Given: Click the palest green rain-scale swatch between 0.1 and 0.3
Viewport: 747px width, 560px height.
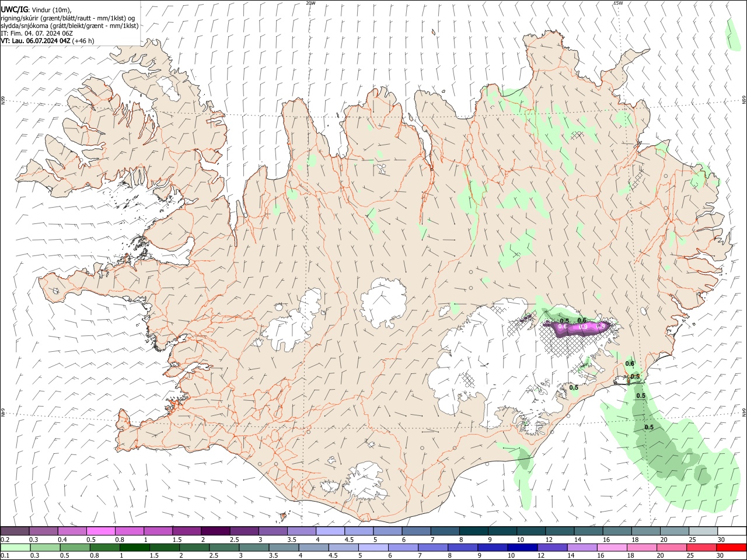Looking at the screenshot, I should [x=15, y=547].
